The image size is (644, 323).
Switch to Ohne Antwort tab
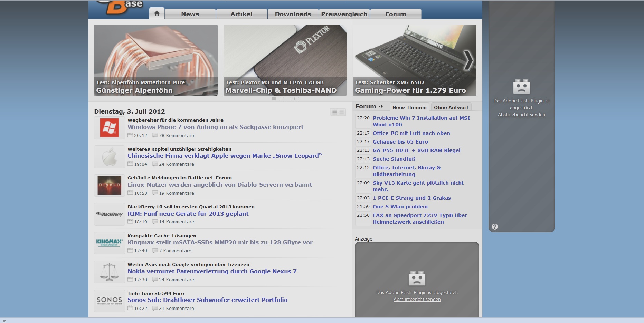(x=451, y=107)
